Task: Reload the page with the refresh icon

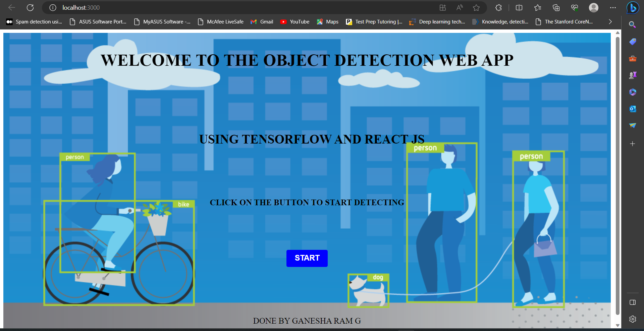Action: click(x=30, y=8)
